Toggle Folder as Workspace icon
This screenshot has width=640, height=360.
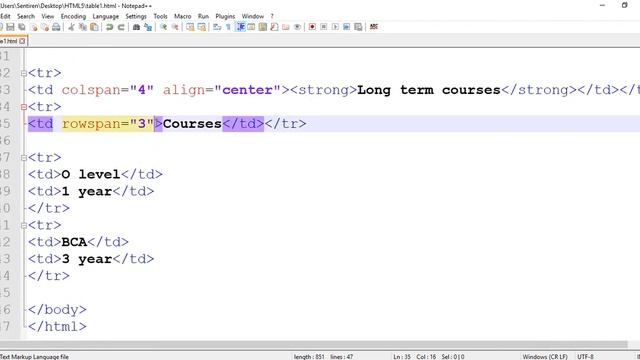coord(286,27)
